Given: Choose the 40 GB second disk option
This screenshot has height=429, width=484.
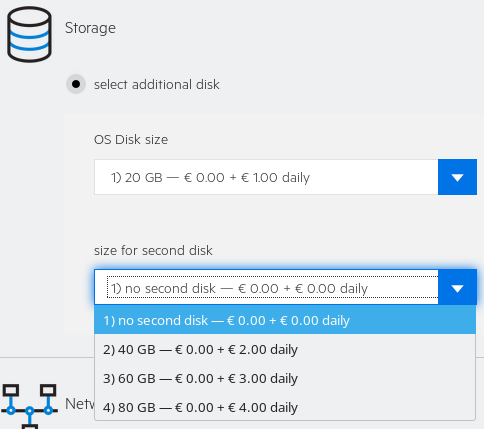Looking at the screenshot, I should coord(285,349).
